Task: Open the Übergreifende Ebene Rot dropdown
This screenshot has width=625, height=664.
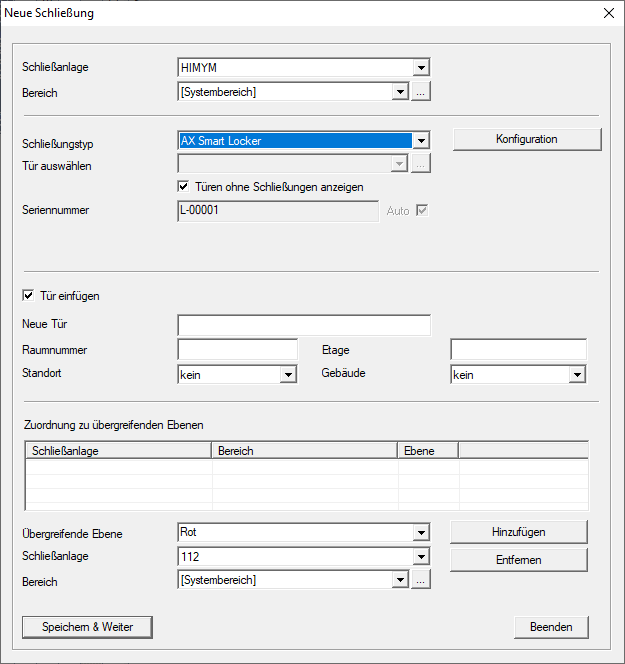Action: point(422,533)
